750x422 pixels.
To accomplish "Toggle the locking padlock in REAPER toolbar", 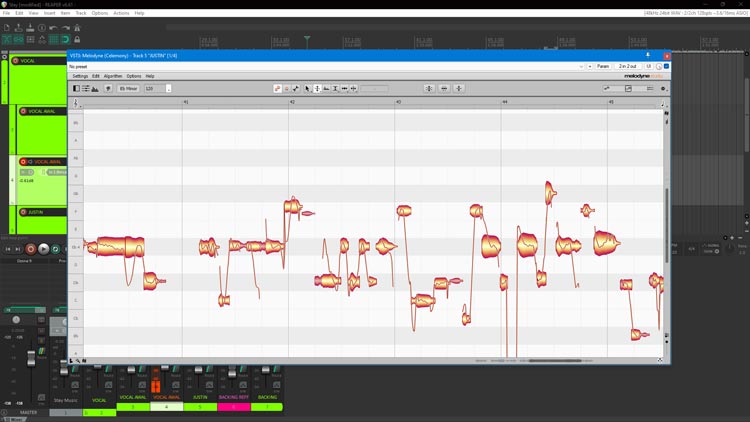I will point(77,39).
